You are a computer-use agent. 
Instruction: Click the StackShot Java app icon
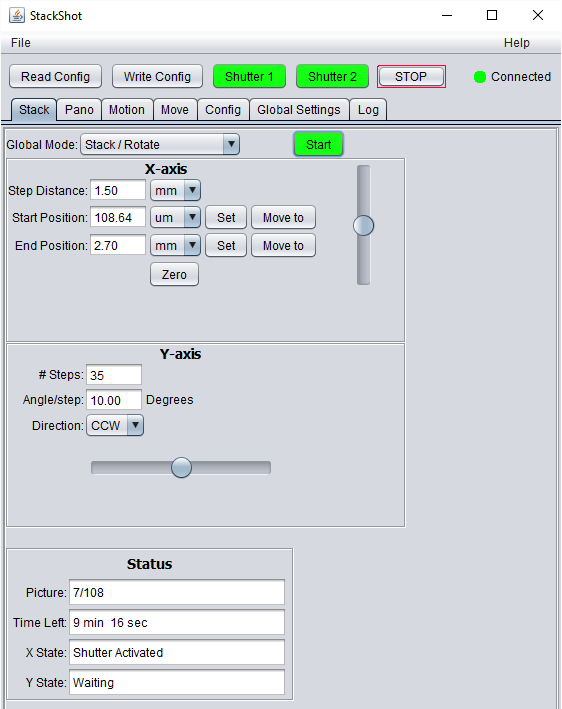coord(17,15)
